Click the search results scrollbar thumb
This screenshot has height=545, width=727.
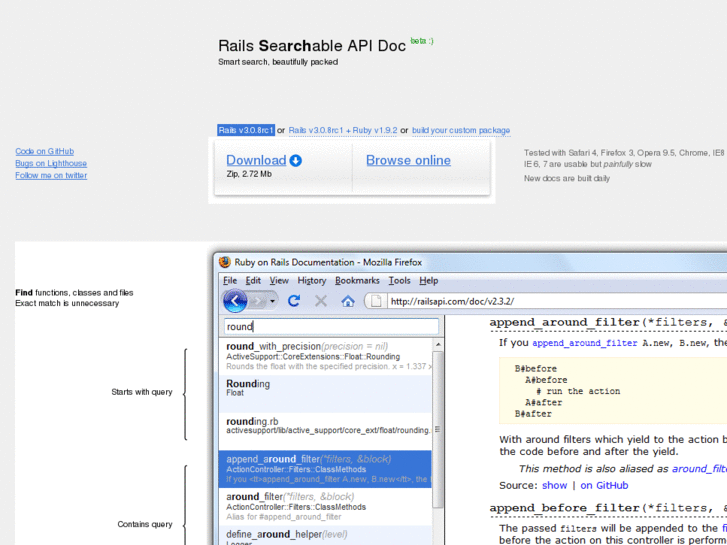coord(437,429)
